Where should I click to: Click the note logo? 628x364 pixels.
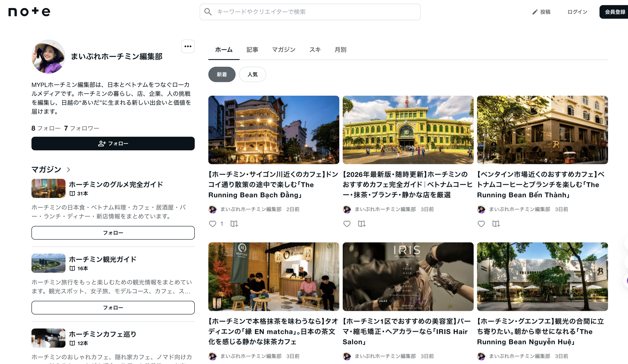click(x=29, y=12)
